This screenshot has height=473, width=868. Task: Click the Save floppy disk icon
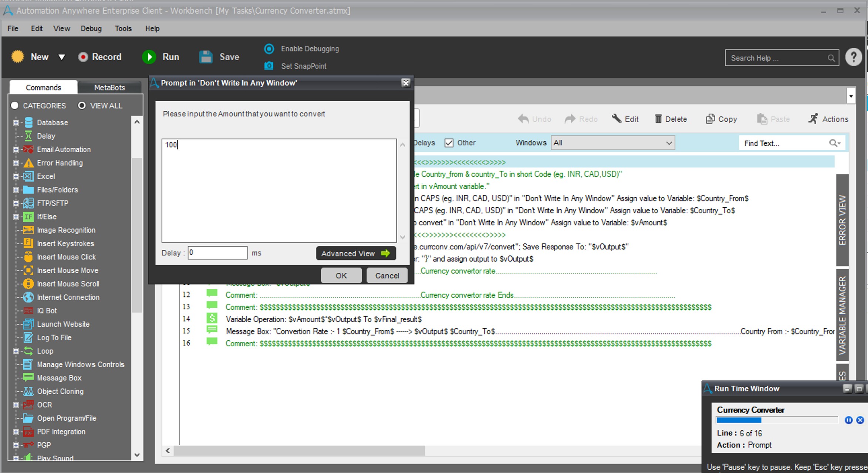coord(206,57)
